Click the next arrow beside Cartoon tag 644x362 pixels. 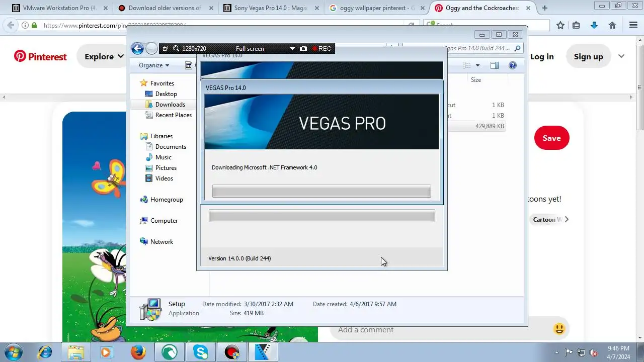click(567, 219)
